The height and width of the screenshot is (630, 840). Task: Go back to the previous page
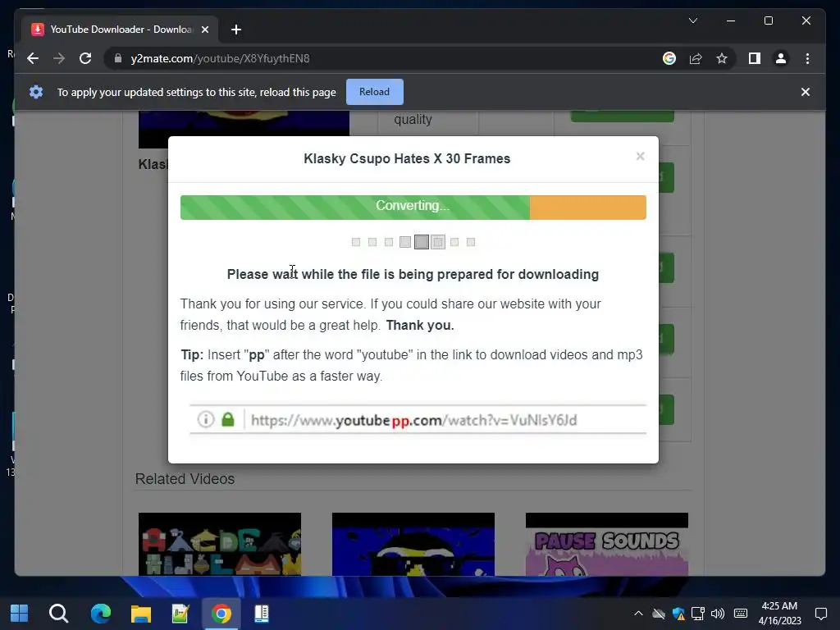(33, 58)
